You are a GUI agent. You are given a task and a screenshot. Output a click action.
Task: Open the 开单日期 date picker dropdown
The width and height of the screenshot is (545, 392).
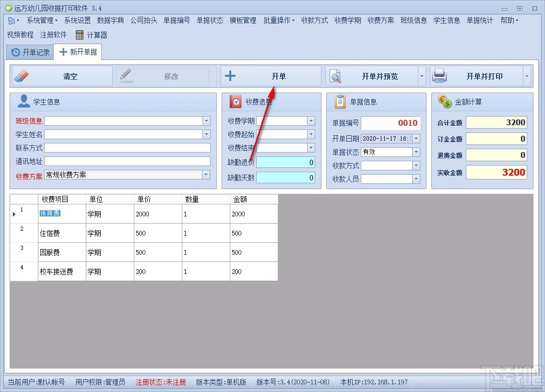click(x=416, y=138)
